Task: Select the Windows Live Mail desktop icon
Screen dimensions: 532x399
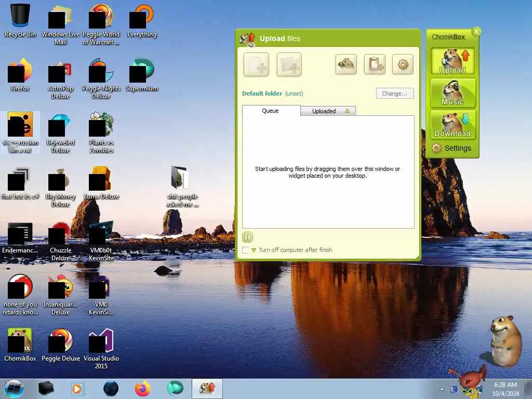Action: 60,24
